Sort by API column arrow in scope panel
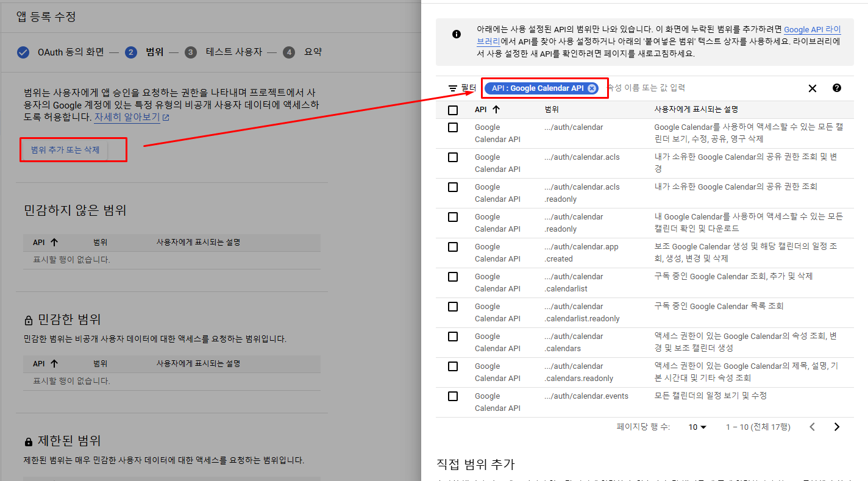 point(496,110)
